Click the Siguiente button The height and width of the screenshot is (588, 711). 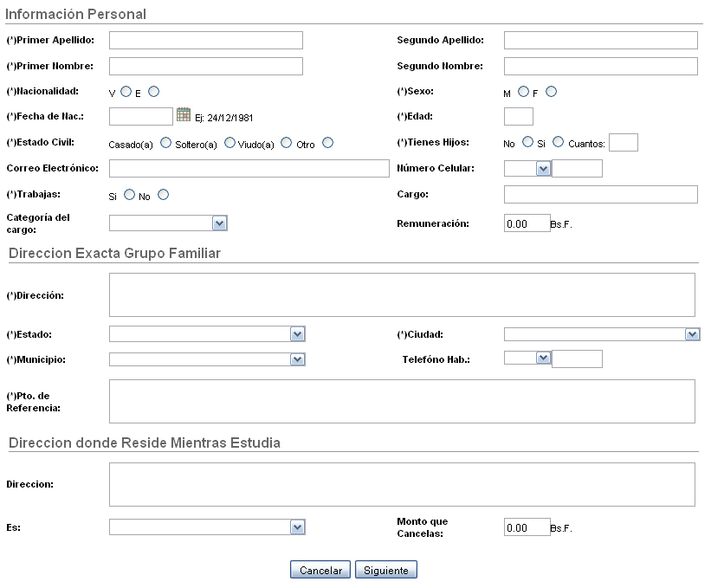pos(385,570)
